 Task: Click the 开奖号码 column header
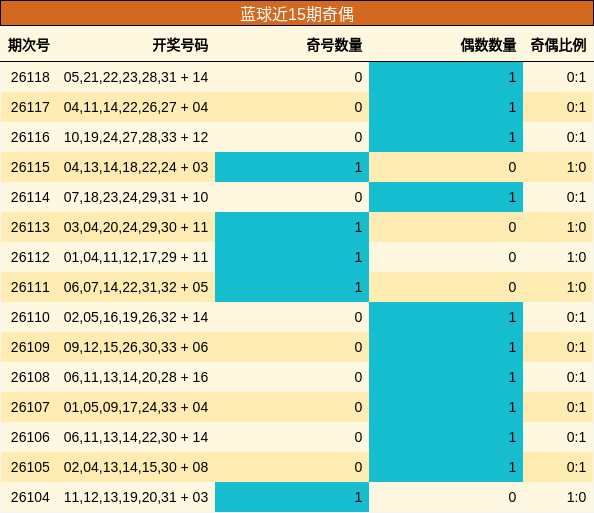(180, 45)
